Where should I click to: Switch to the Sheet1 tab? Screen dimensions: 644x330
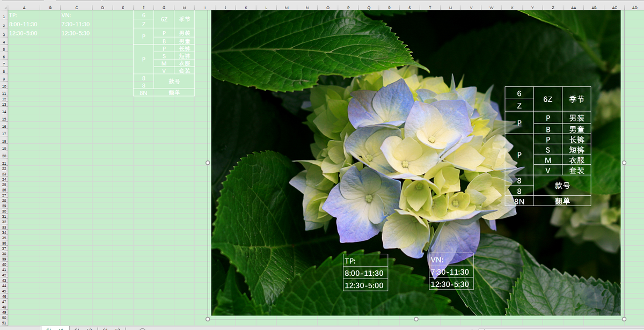55,328
